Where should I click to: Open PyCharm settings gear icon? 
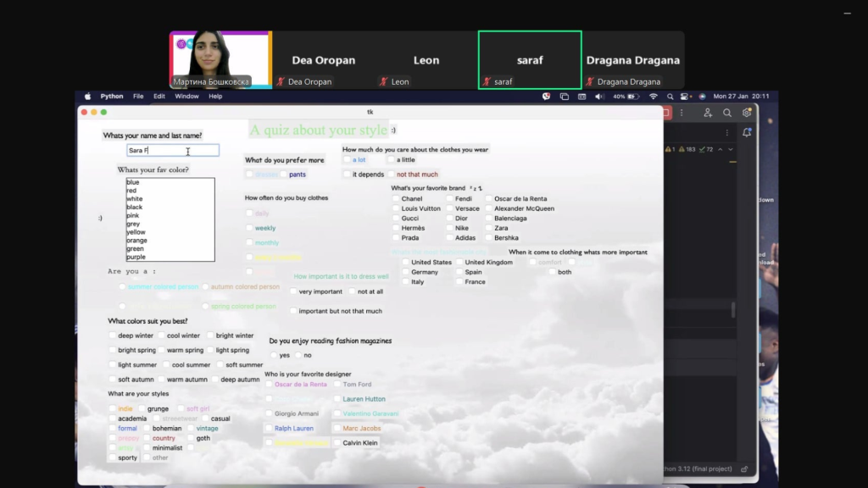(x=747, y=113)
